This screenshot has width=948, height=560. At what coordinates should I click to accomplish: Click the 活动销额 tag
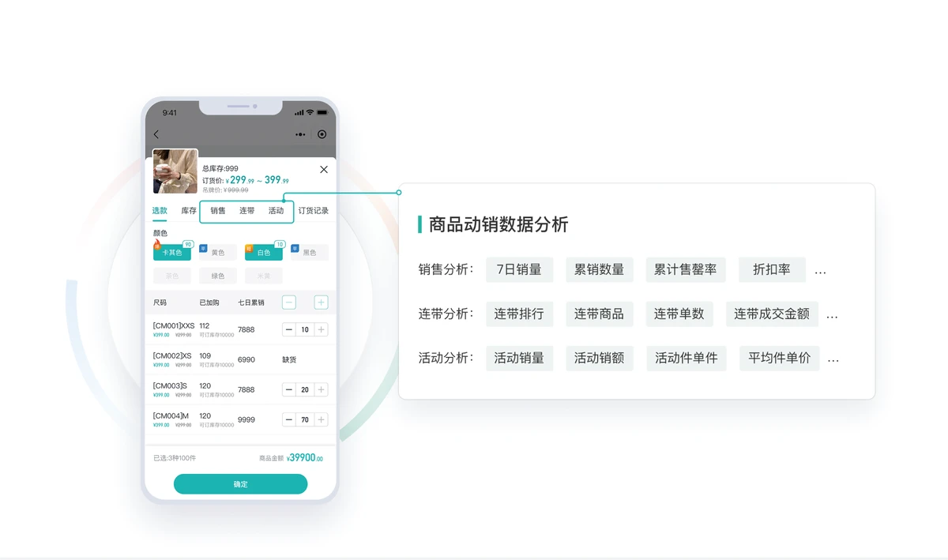pyautogui.click(x=599, y=359)
